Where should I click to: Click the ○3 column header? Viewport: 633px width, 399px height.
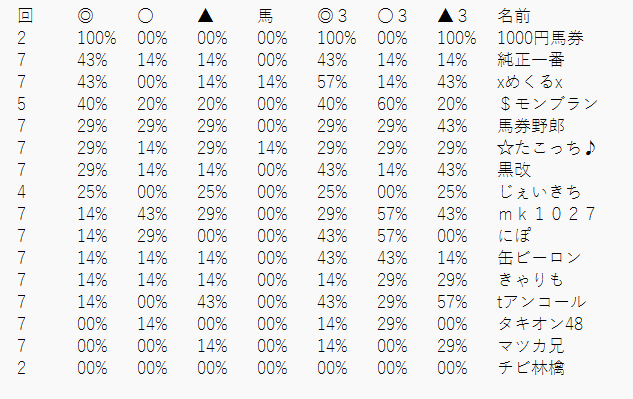pos(392,16)
